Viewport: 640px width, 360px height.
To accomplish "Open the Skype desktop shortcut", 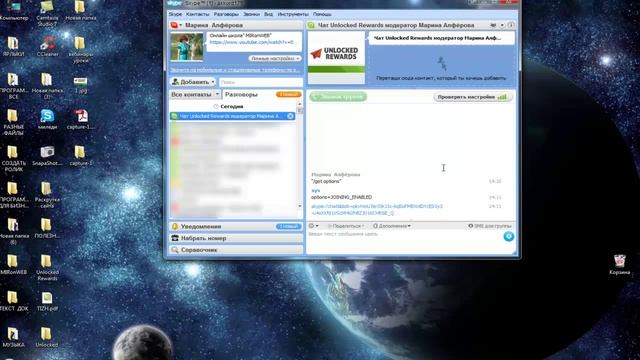I will 47,119.
